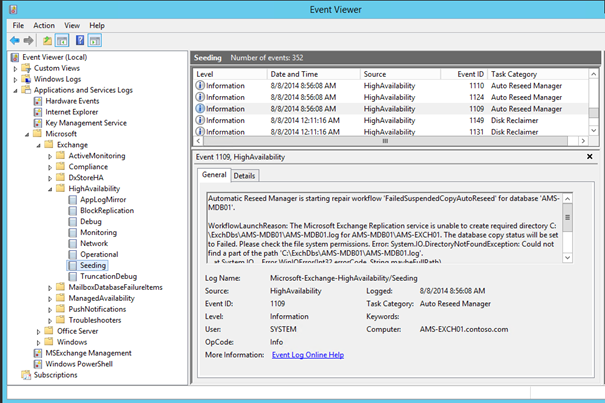Expand the ManagedAvailability folder
The width and height of the screenshot is (605, 403).
49,297
